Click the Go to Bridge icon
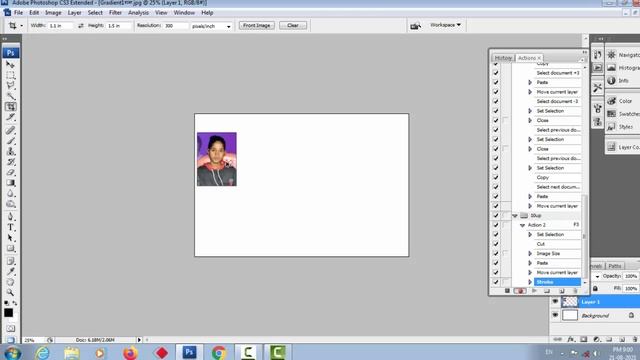 [416, 26]
